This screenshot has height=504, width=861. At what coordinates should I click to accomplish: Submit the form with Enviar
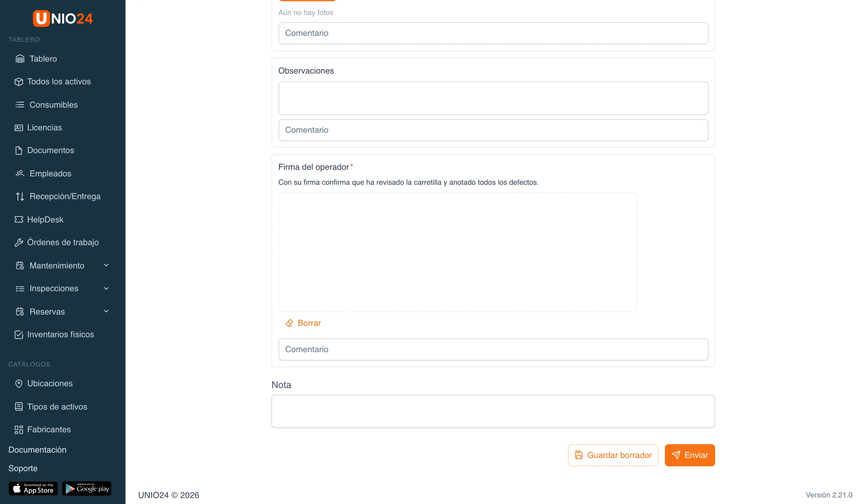point(689,455)
